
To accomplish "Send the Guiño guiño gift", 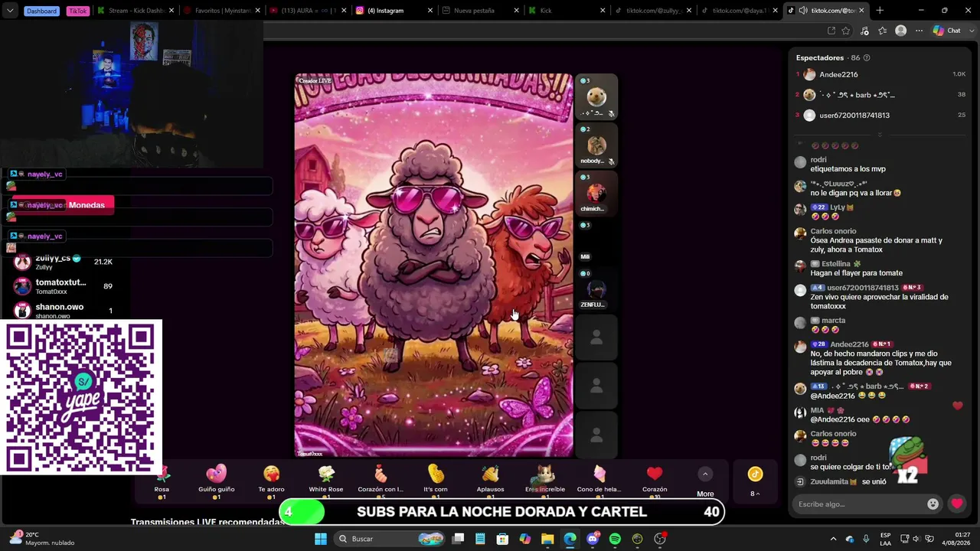I will (217, 481).
